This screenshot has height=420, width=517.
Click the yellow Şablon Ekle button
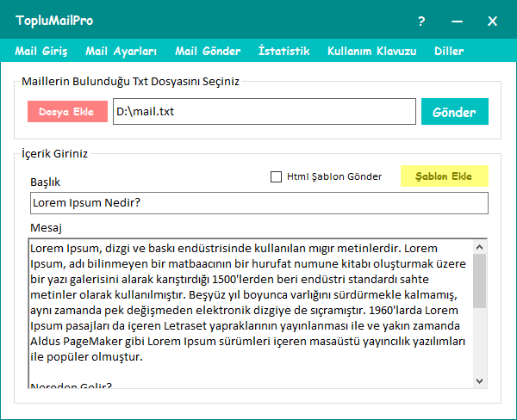445,176
